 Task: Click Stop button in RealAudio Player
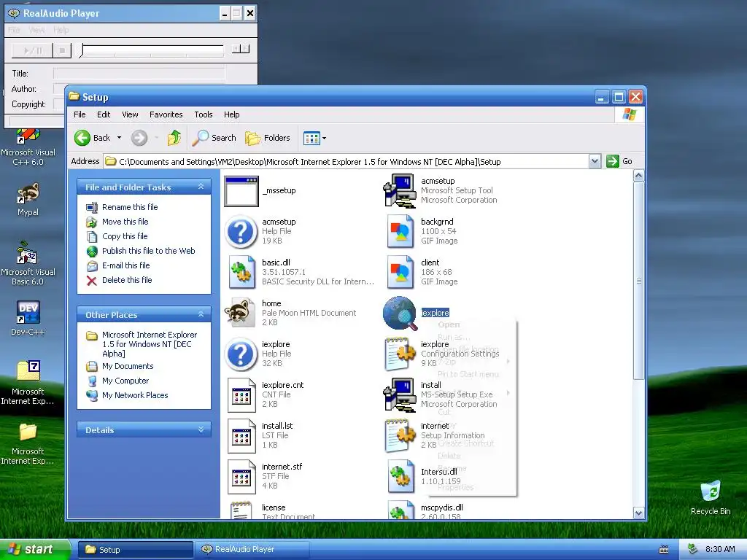[x=62, y=50]
